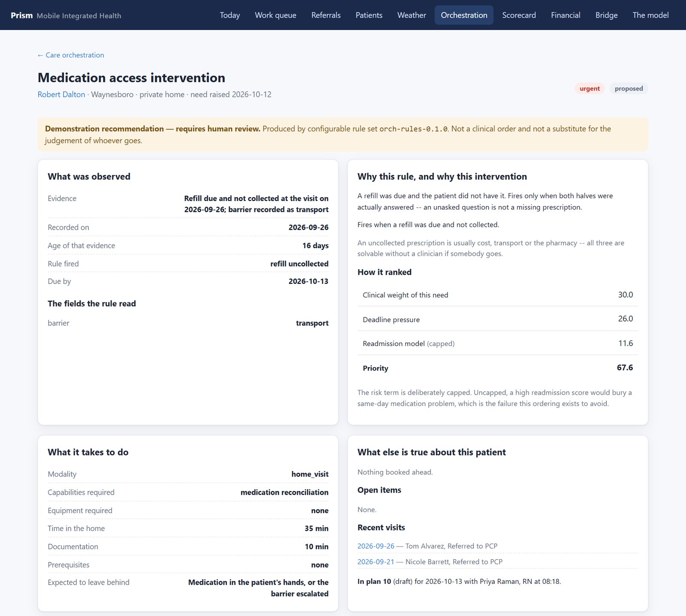Viewport: 686px width, 616px height.
Task: Select Time in the home '35 min'
Action: click(316, 529)
